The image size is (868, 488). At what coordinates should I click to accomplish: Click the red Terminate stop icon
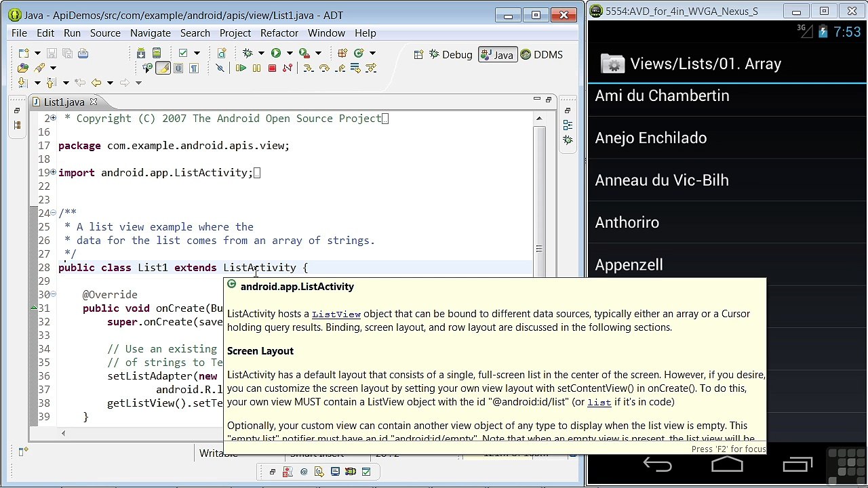(x=272, y=68)
